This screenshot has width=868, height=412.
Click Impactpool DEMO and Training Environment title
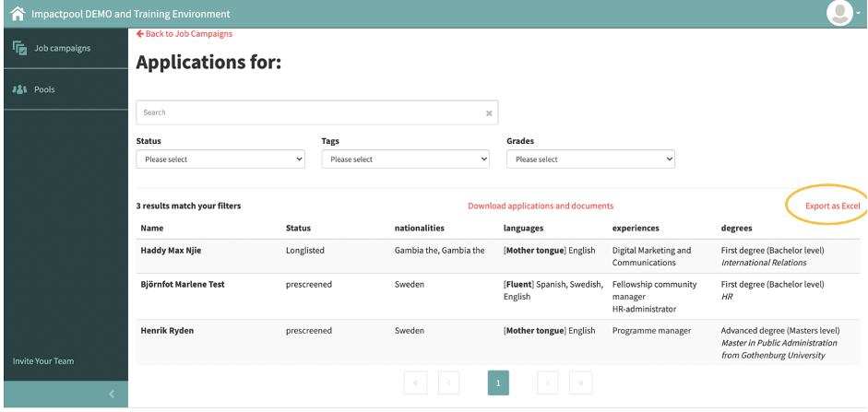coord(131,14)
